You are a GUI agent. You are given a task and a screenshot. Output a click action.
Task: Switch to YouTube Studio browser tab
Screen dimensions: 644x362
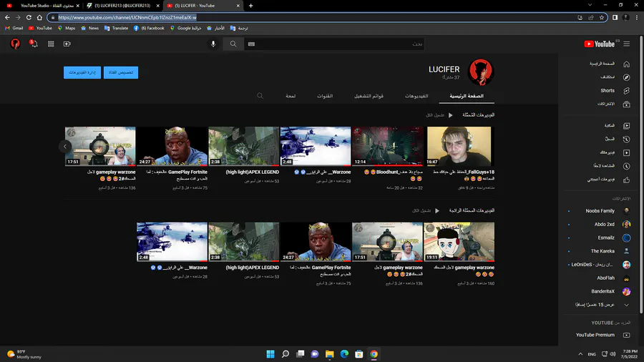click(x=44, y=6)
